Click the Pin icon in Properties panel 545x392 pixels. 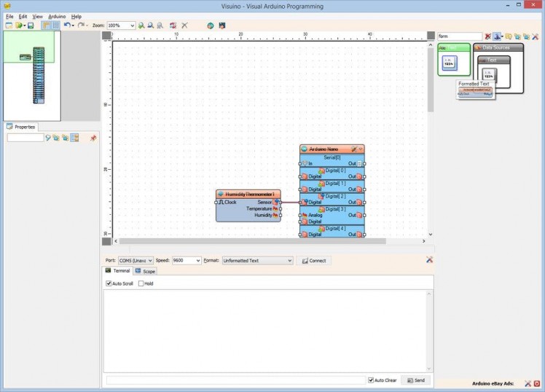click(x=93, y=138)
